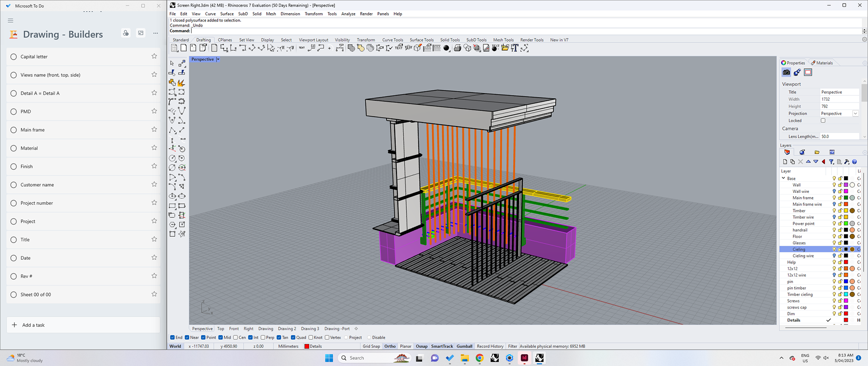Move layer down with the blue down triangle
The height and width of the screenshot is (366, 868).
tap(816, 162)
